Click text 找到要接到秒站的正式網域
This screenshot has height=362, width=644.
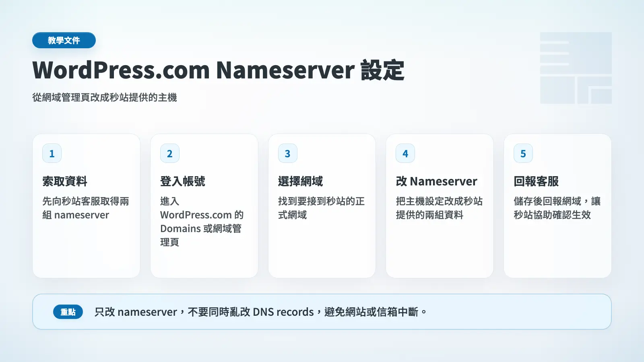tap(321, 208)
